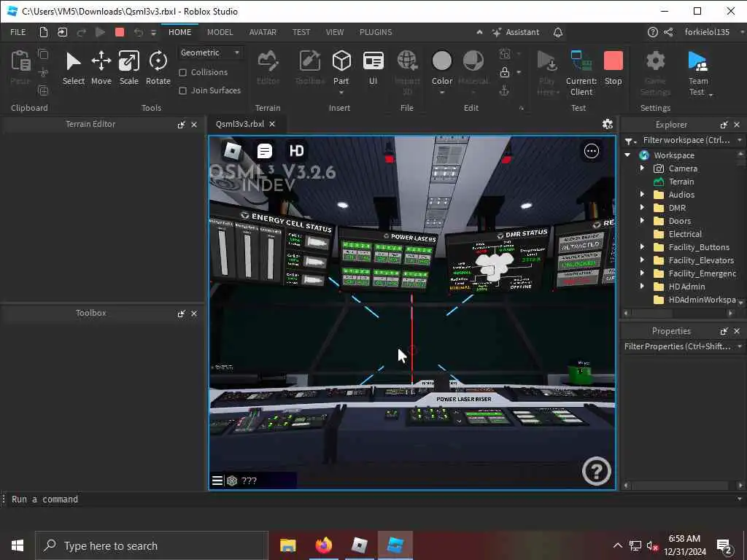Screen dimensions: 747x560
Task: Open File Explorer from taskbar
Action: click(287, 545)
